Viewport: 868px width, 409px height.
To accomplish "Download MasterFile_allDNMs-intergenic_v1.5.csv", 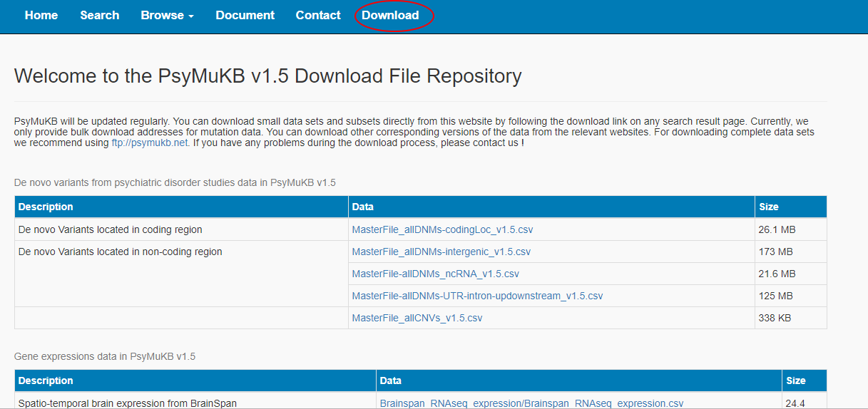I will pos(441,252).
